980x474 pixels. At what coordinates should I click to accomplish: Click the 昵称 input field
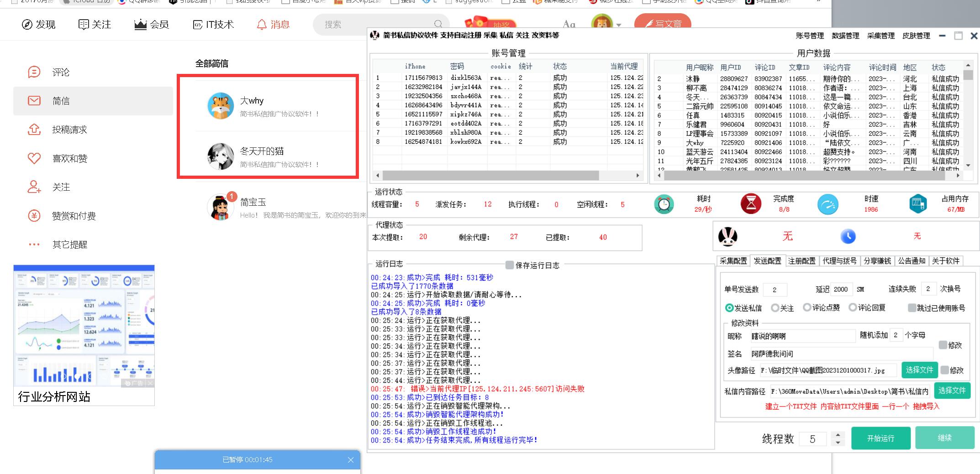[802, 336]
